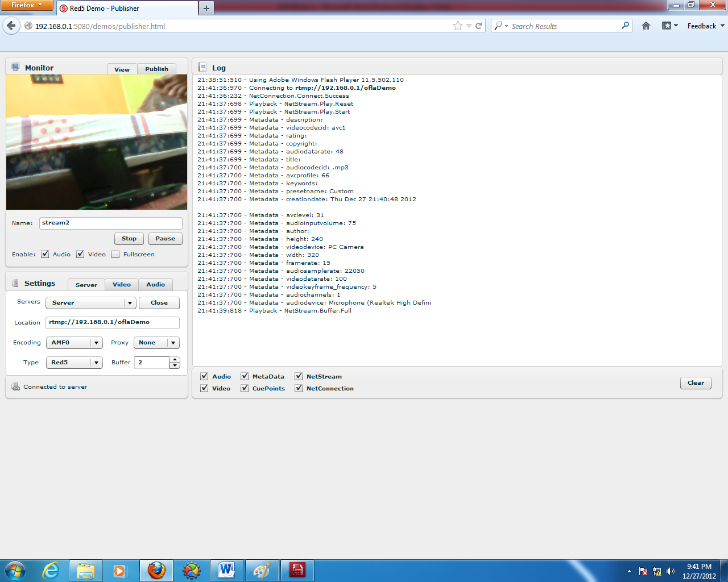Uncheck the CuePoints log filter
728x582 pixels.
click(x=244, y=388)
